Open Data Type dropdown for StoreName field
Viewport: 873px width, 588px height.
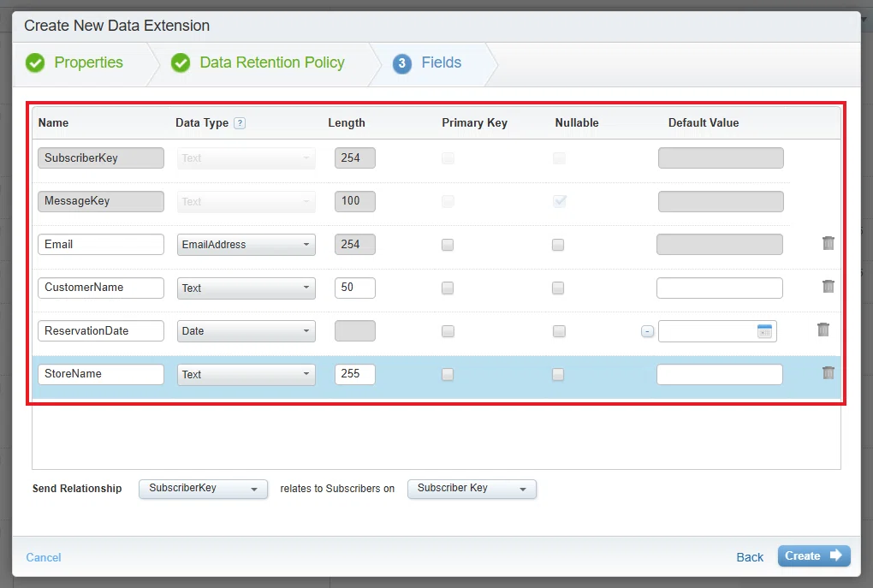point(246,374)
